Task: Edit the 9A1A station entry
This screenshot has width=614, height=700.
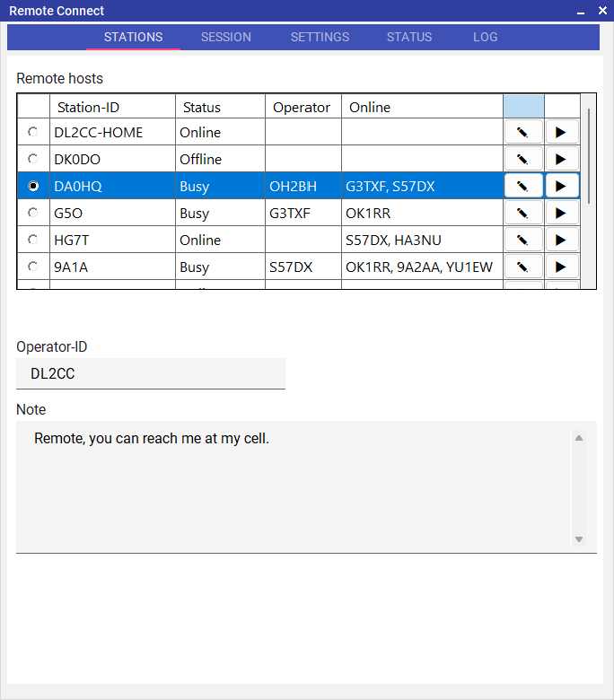Action: pos(523,267)
